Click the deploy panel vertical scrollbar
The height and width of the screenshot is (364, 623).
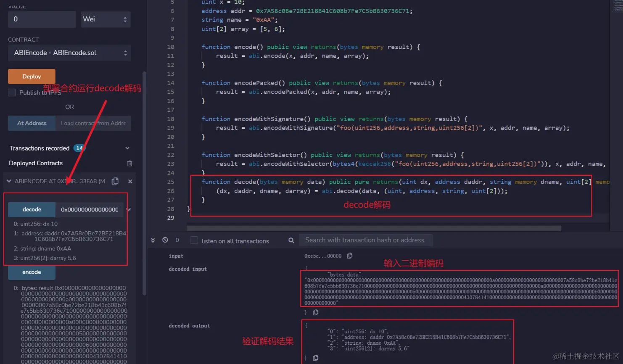(145, 183)
